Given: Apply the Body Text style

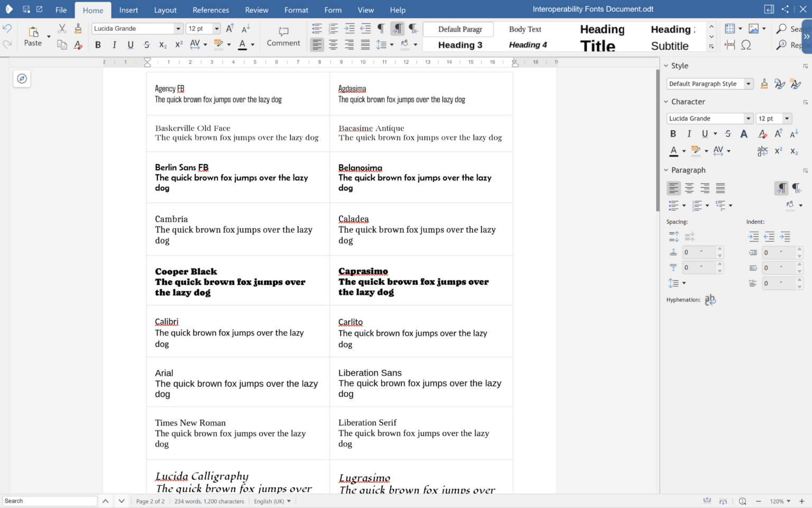Looking at the screenshot, I should pyautogui.click(x=525, y=29).
